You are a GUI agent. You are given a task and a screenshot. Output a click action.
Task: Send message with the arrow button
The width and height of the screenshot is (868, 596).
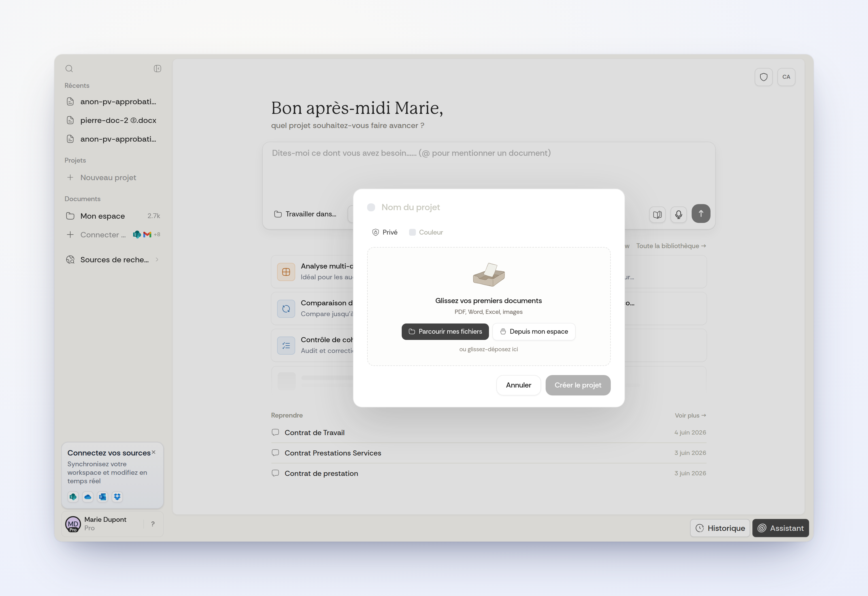click(701, 214)
